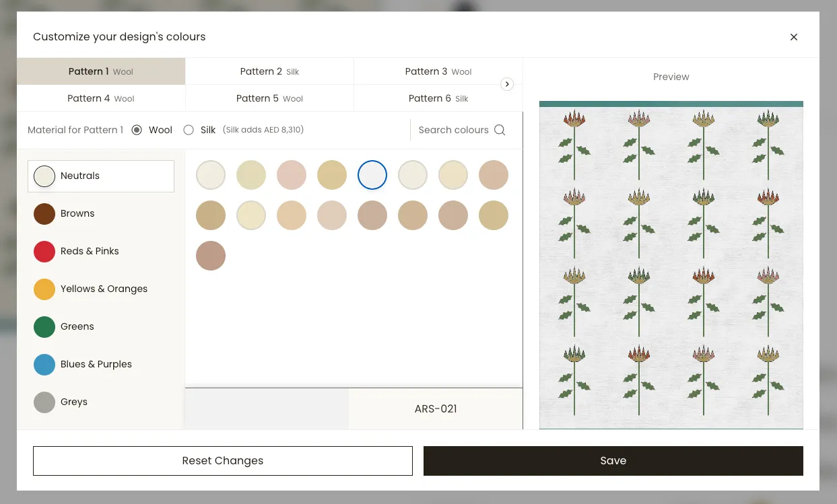Switch to Pattern 1 Wool tab
The width and height of the screenshot is (837, 504).
pos(101,71)
